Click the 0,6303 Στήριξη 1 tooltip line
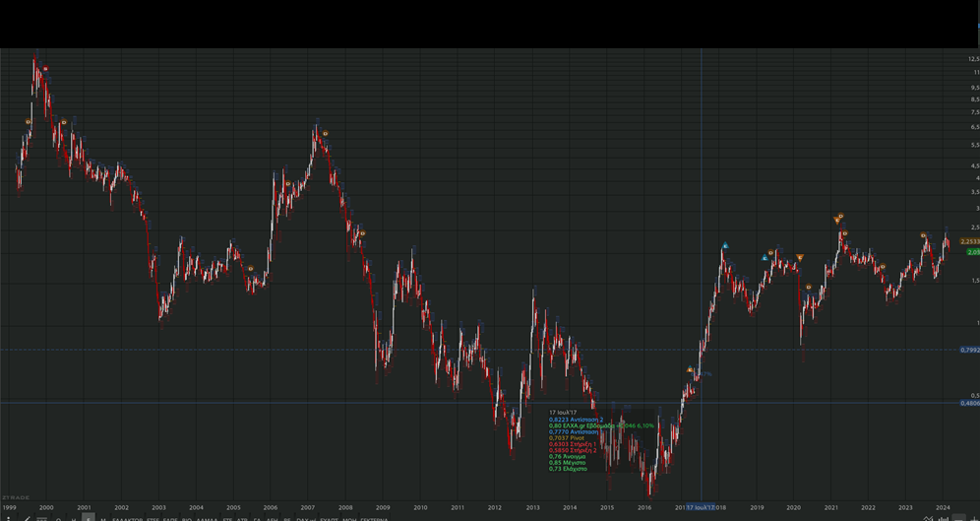Viewport: 980px width, 521px height. 573,444
